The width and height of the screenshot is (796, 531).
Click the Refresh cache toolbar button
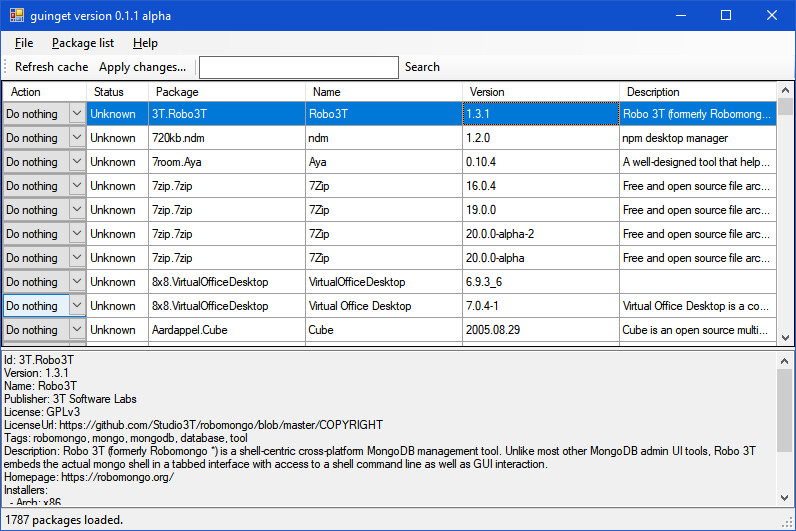(51, 67)
